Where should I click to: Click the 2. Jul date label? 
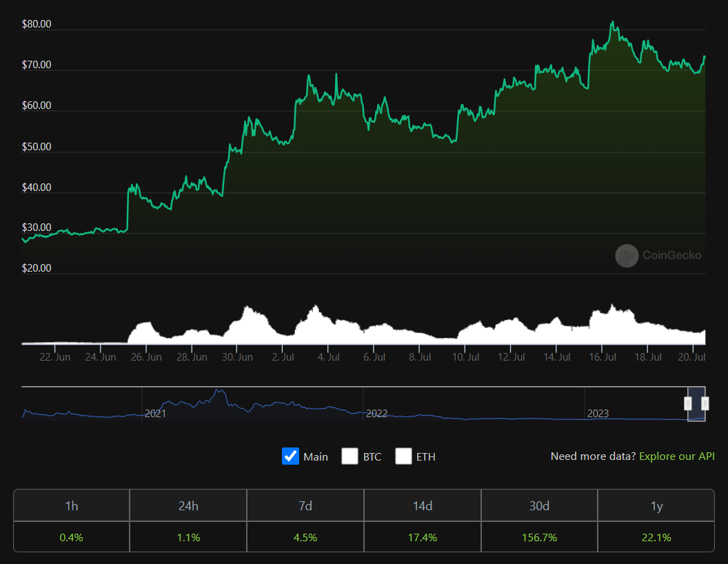[283, 357]
